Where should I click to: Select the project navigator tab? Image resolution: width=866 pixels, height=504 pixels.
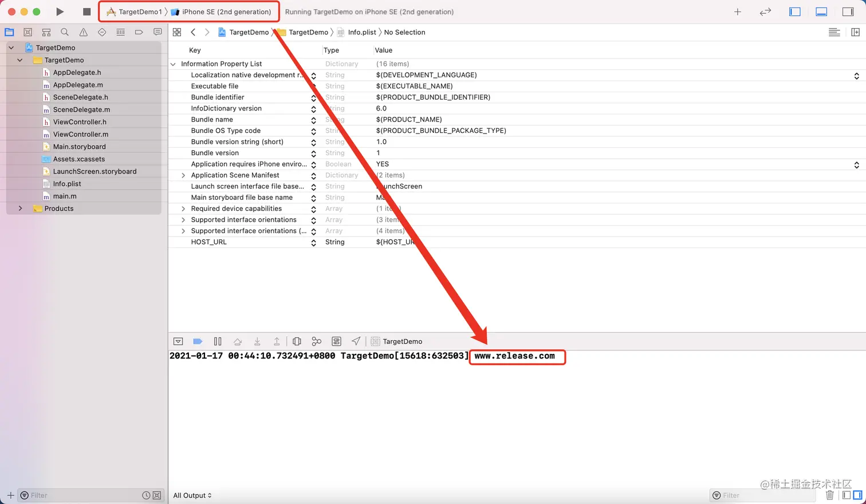9,32
